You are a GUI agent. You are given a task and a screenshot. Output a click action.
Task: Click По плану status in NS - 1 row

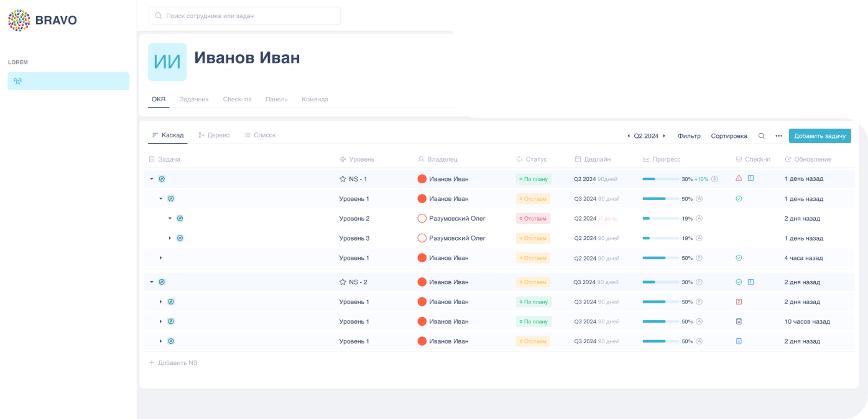pyautogui.click(x=533, y=178)
